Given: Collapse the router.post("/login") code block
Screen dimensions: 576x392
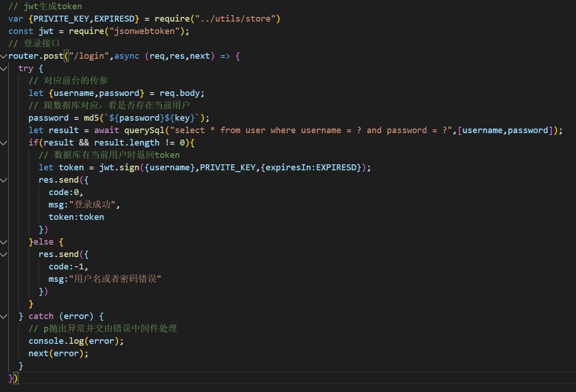Looking at the screenshot, I should [4, 56].
